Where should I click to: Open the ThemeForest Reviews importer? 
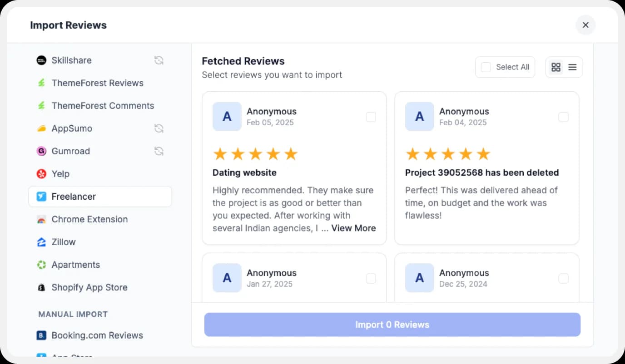coord(97,83)
